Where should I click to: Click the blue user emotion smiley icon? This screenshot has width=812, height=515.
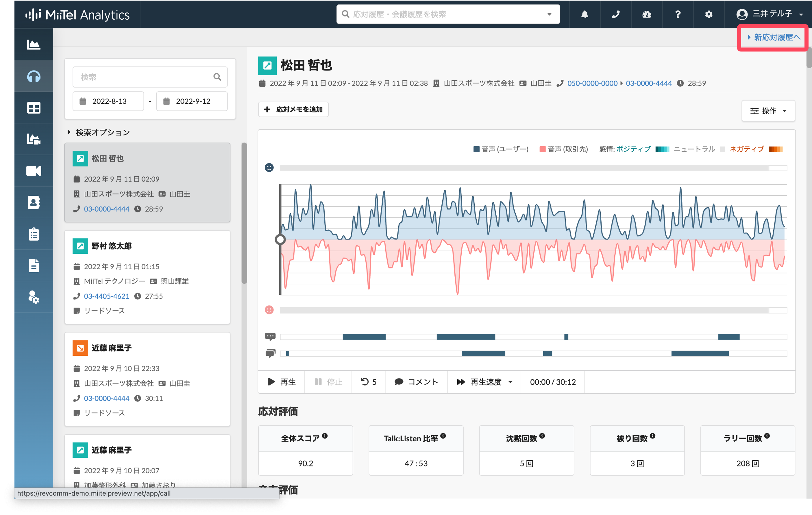pos(269,168)
